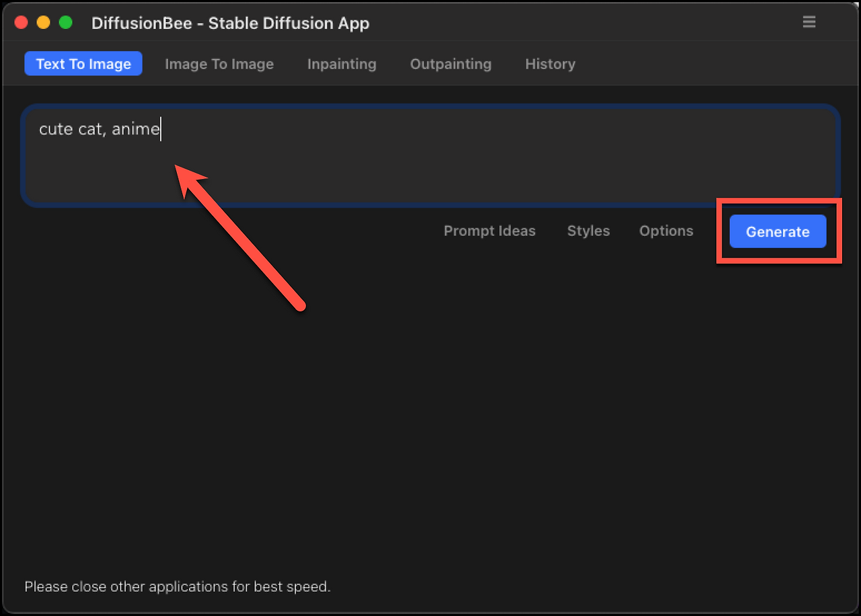The width and height of the screenshot is (861, 616).
Task: View the History tab
Action: (550, 64)
